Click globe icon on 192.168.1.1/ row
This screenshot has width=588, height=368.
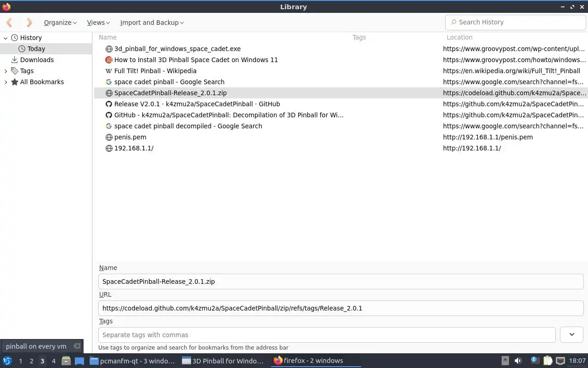[x=109, y=148]
